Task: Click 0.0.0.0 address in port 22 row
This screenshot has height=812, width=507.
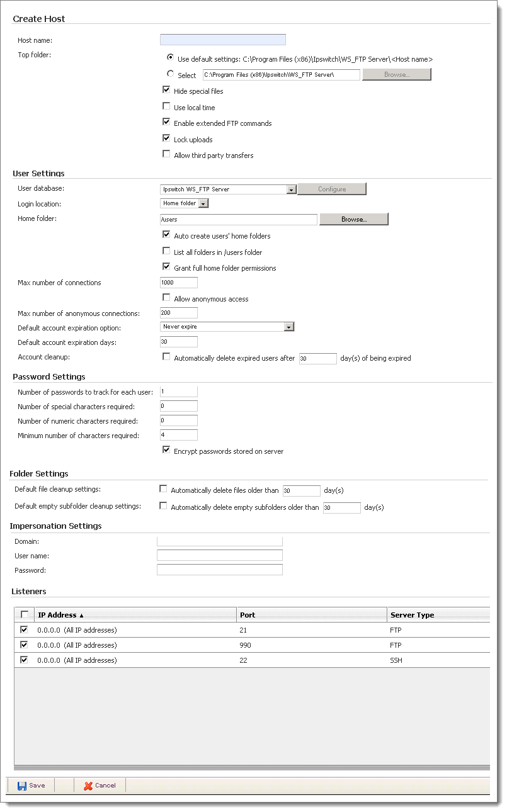Action: pos(77,660)
